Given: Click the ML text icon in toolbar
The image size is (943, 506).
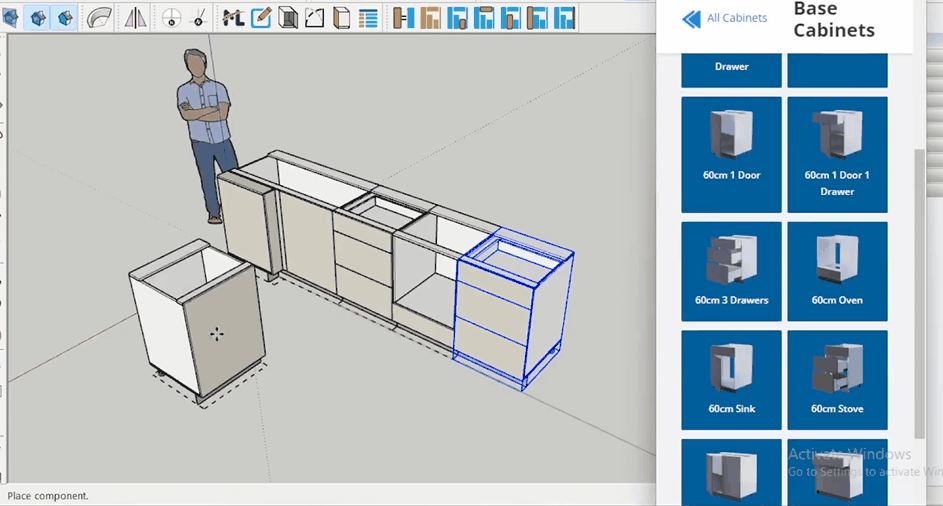Looking at the screenshot, I should click(x=234, y=17).
